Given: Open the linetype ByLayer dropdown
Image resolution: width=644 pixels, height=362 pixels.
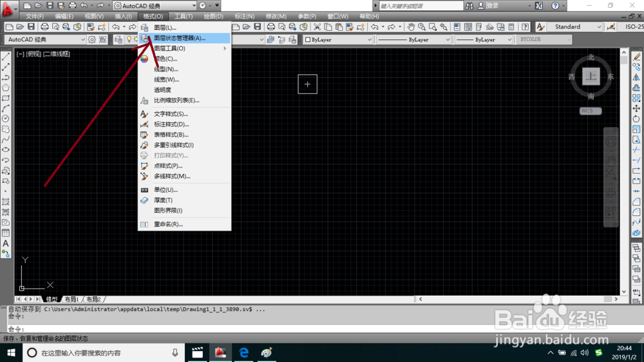Looking at the screenshot, I should tap(414, 39).
